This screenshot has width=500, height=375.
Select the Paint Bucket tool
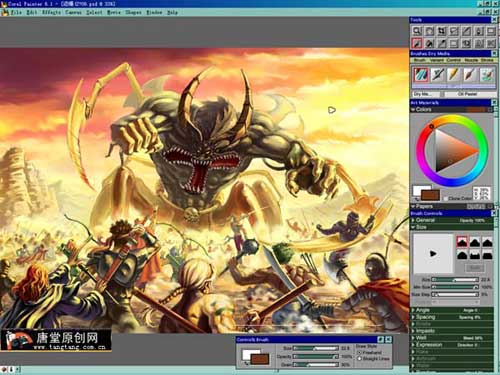(x=429, y=43)
